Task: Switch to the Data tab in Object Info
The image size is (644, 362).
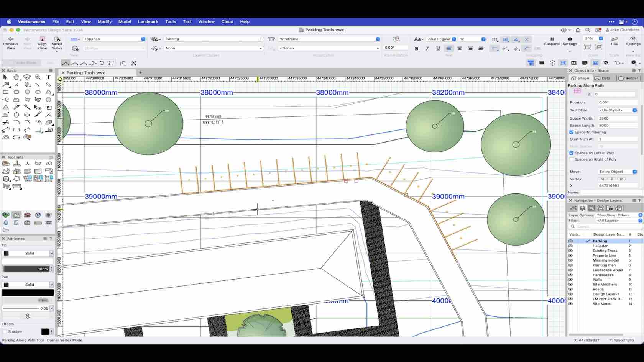Action: (603, 78)
